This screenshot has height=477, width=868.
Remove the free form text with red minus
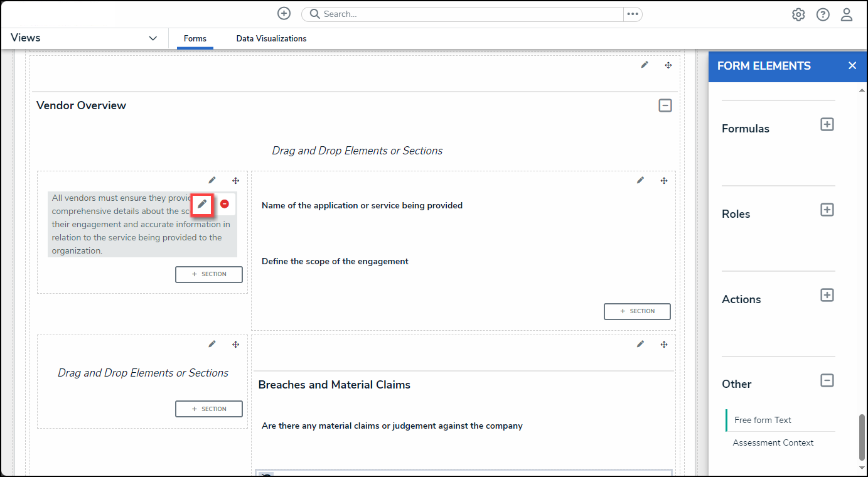[225, 204]
